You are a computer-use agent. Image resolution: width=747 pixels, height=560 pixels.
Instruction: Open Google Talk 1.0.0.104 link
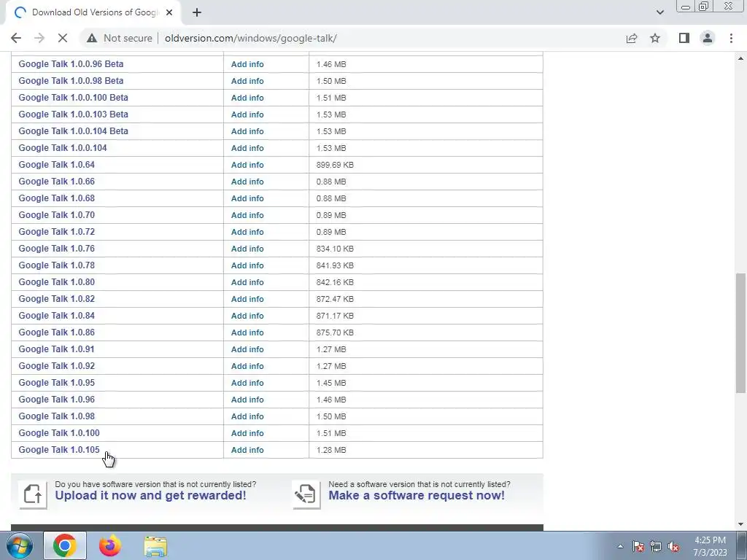click(x=63, y=147)
